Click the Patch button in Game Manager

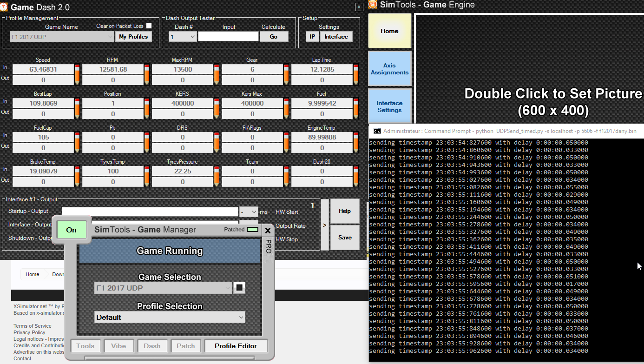[x=186, y=346]
